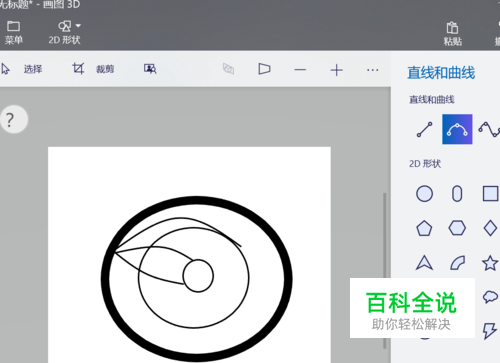Click the greyed-out 3D view icon
The height and width of the screenshot is (363, 500).
coord(228,69)
